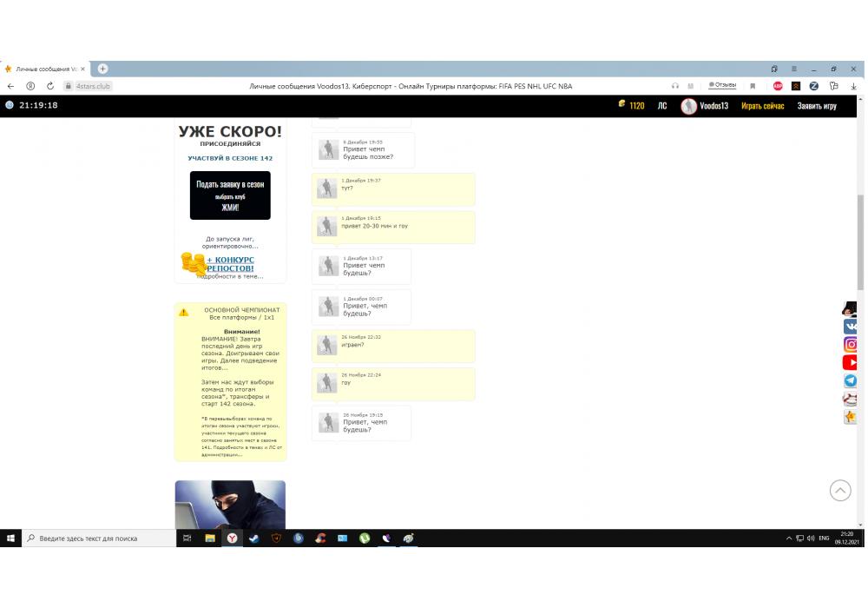Open message 'привет 20-30 мин и гоу'
This screenshot has height=608, width=868.
(393, 227)
